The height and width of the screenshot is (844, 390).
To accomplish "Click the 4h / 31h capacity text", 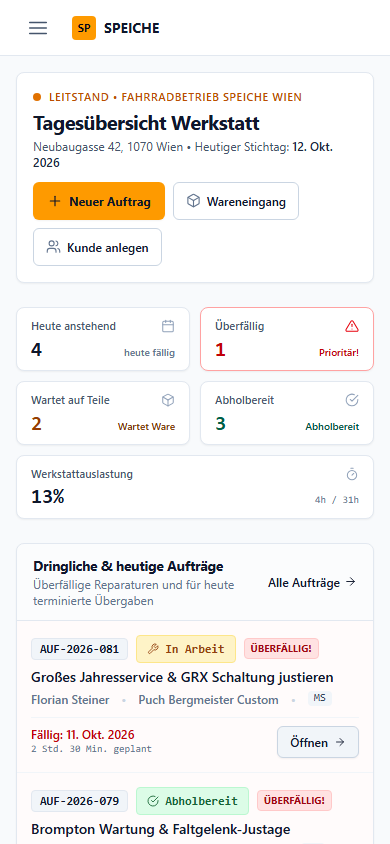I will 337,500.
